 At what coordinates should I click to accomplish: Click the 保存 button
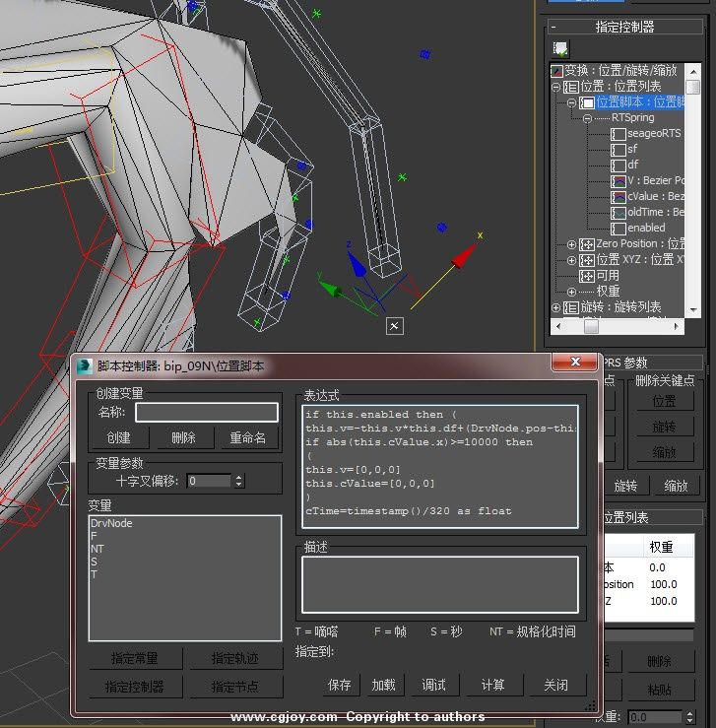point(340,685)
